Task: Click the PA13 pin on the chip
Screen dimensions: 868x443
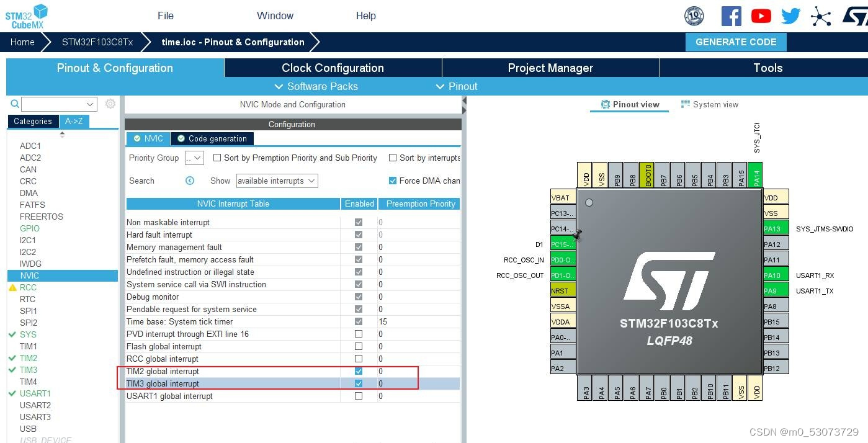Action: click(776, 228)
